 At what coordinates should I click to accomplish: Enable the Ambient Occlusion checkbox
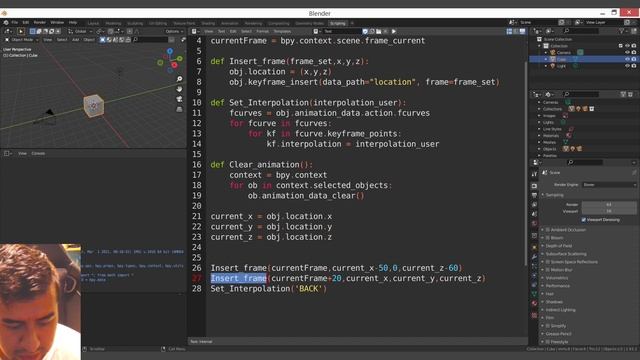click(x=548, y=230)
